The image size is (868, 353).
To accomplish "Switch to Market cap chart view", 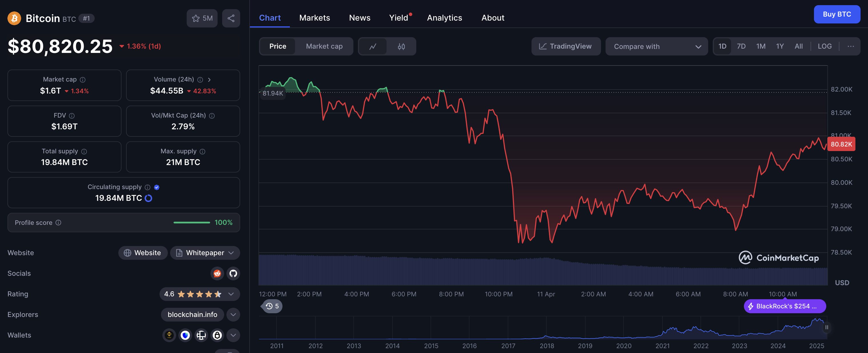I will [x=324, y=46].
